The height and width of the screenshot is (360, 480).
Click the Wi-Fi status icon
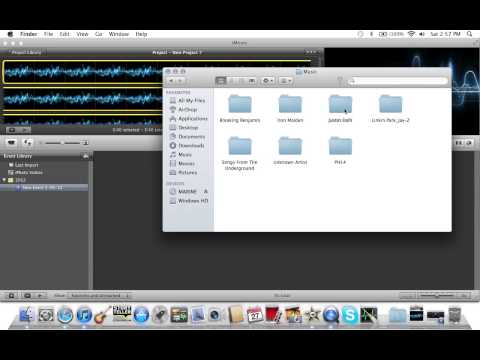412,34
